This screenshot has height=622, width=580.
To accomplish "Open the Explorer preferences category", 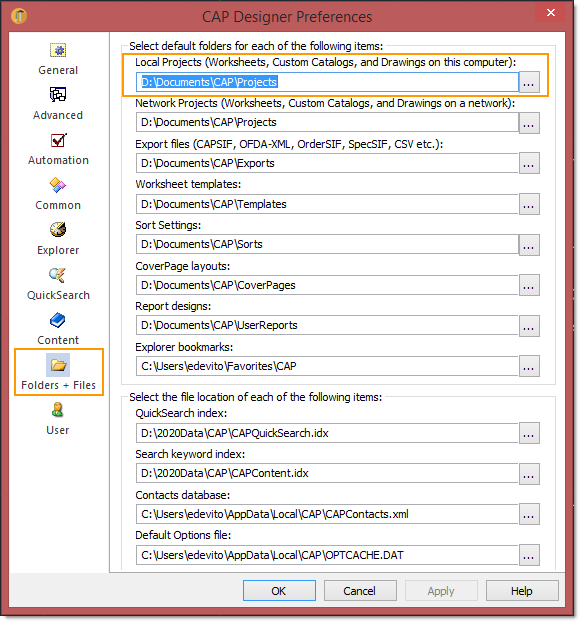I will [x=58, y=239].
